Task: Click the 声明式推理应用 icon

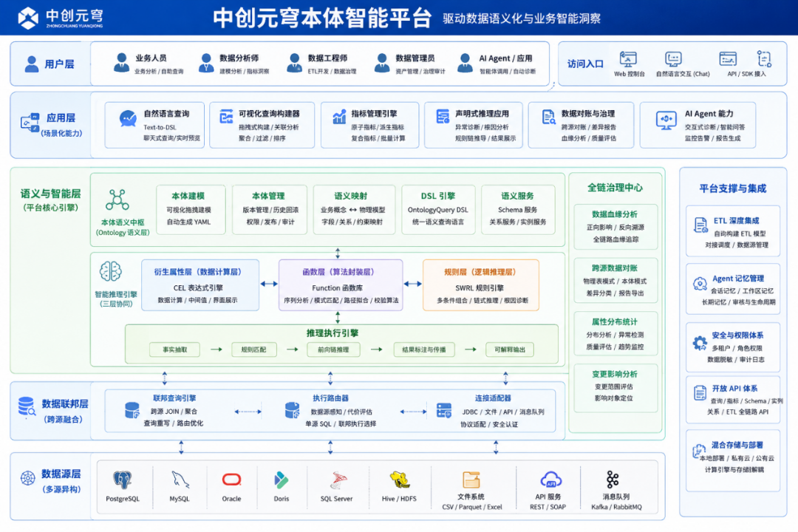Action: point(443,117)
